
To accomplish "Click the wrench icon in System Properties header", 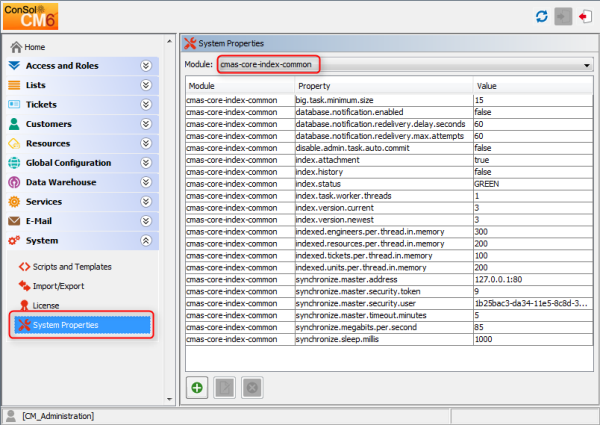I will (x=190, y=43).
